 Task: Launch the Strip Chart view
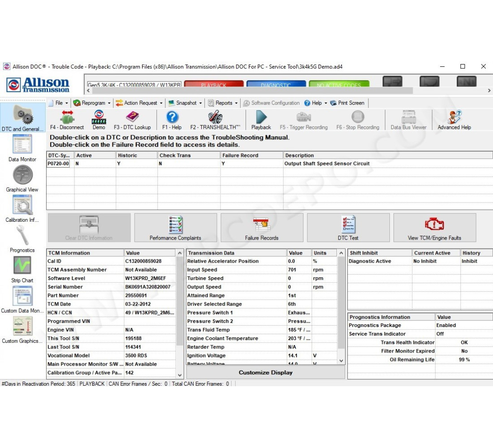coord(22,269)
